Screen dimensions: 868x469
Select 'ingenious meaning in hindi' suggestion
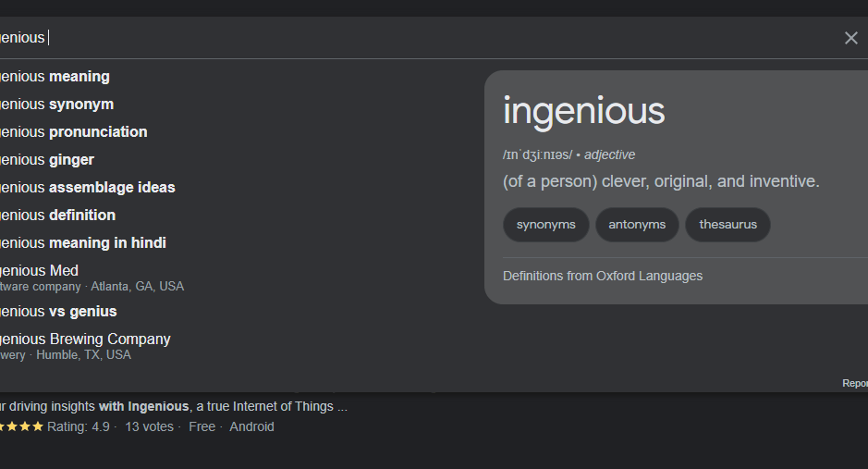tap(83, 243)
